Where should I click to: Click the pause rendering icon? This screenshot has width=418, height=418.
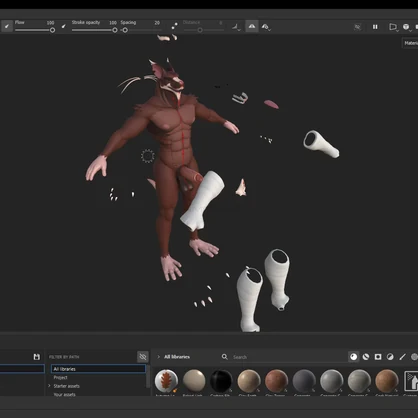(x=375, y=27)
